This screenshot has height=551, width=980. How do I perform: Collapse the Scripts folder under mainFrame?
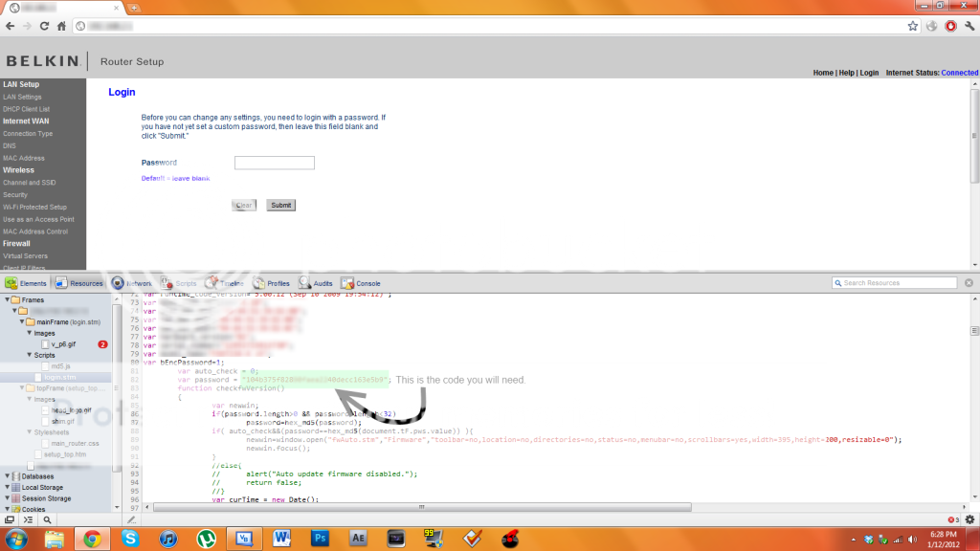pos(30,355)
